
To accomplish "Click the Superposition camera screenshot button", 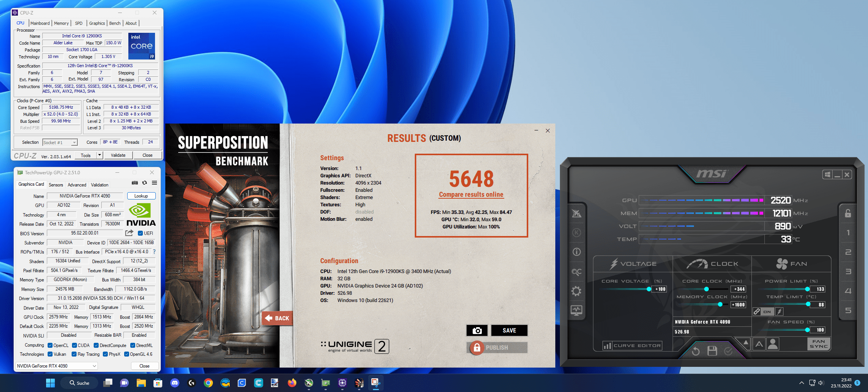I will click(477, 331).
